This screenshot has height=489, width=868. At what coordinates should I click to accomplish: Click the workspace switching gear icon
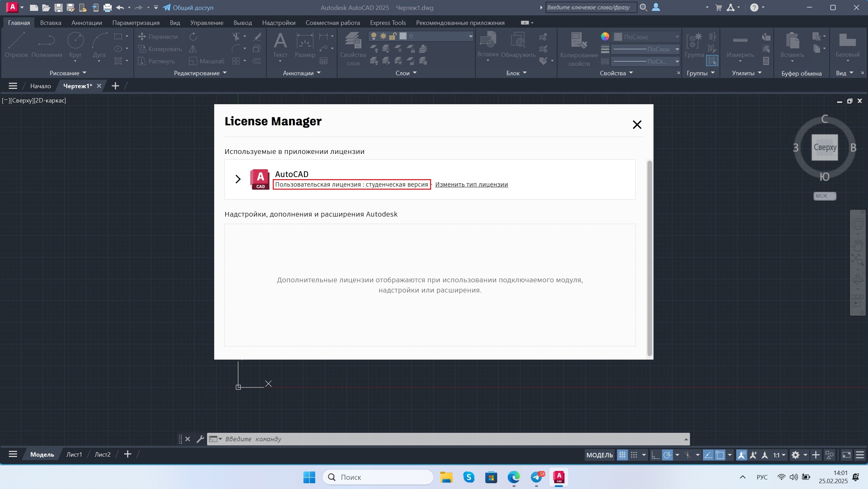coord(795,455)
